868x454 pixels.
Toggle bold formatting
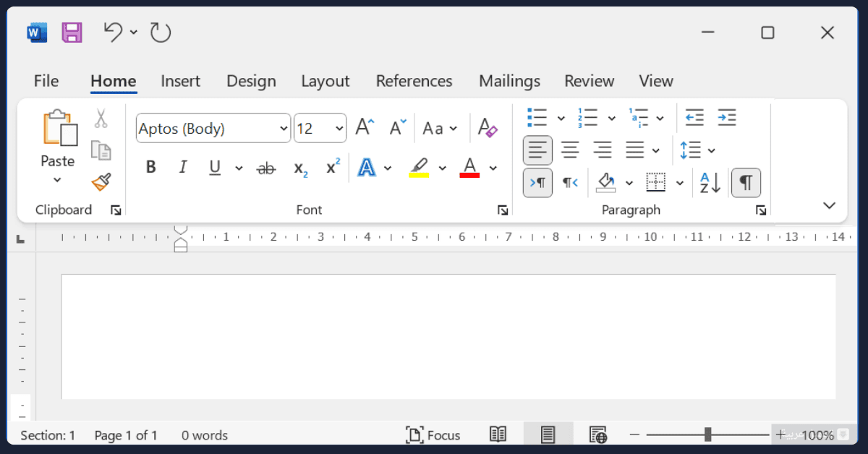pyautogui.click(x=151, y=168)
